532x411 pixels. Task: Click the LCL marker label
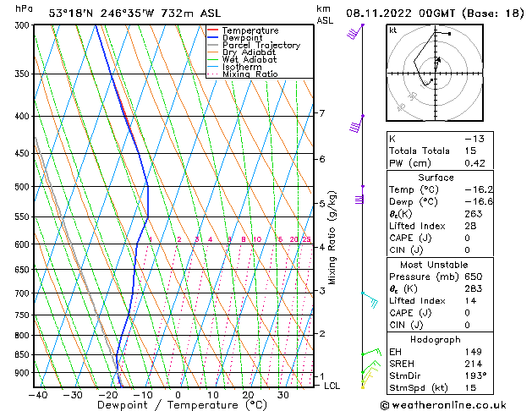coord(332,386)
